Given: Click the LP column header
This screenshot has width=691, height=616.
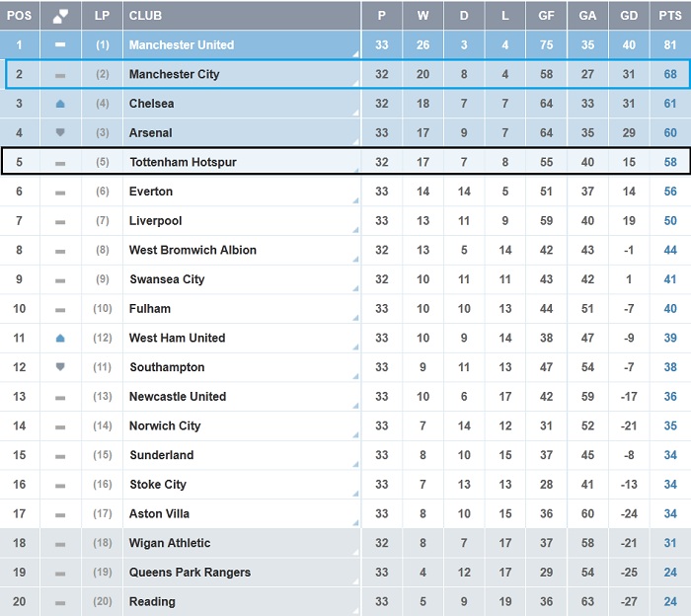Looking at the screenshot, I should pyautogui.click(x=102, y=15).
